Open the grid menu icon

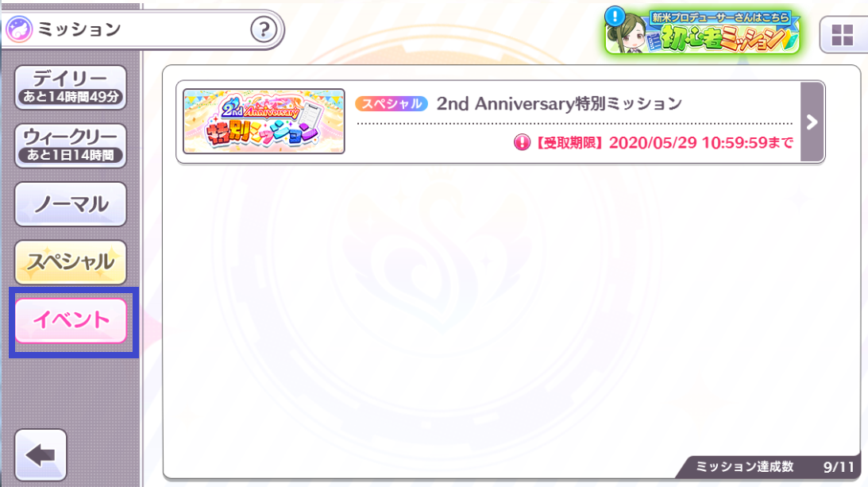point(843,35)
